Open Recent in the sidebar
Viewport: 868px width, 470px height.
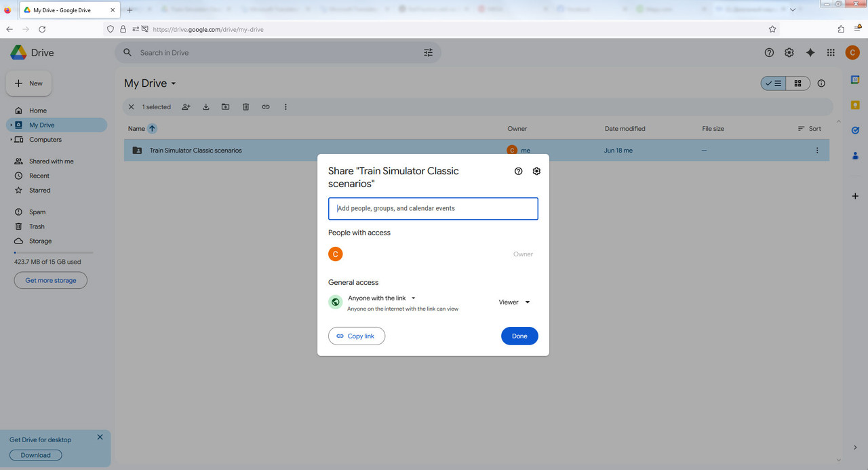[x=39, y=176]
